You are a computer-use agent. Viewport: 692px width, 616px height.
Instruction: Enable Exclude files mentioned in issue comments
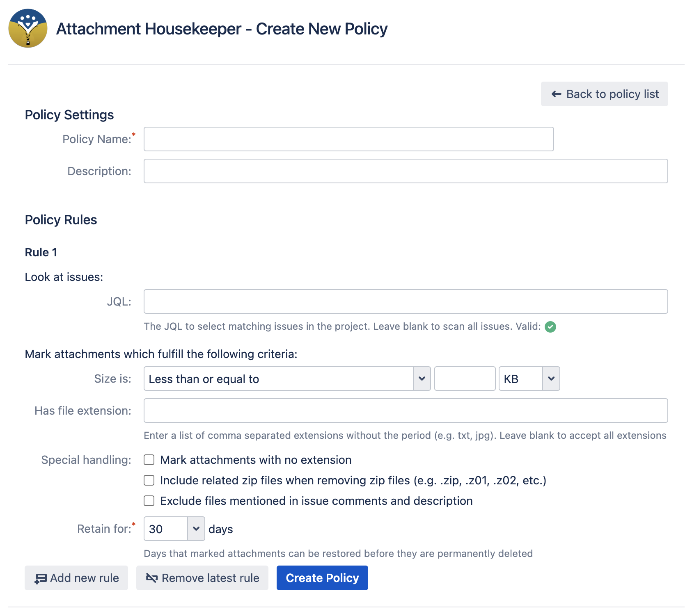pos(149,501)
